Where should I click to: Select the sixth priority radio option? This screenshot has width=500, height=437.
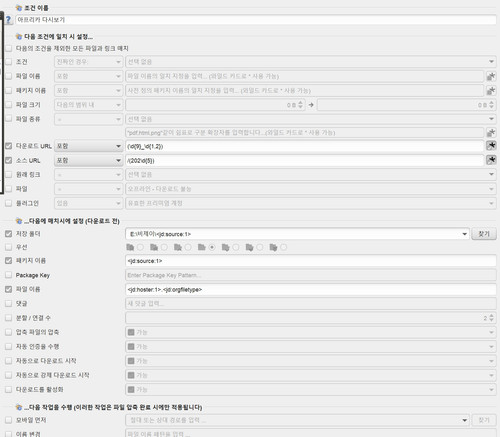tap(260, 247)
